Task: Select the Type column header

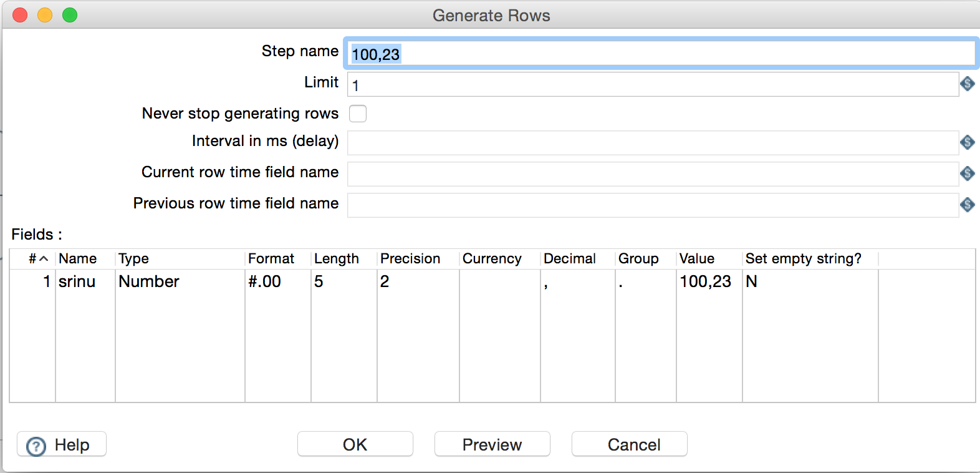Action: [x=180, y=259]
